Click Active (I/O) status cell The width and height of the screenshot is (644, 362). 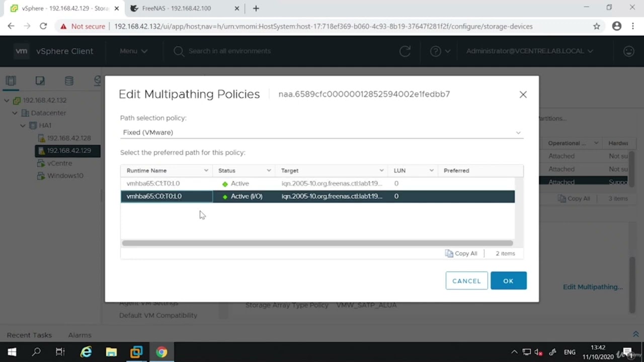[244, 196]
